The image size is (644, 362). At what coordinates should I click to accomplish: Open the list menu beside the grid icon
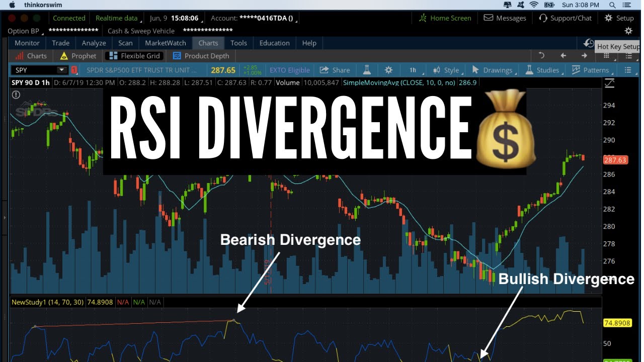pos(628,56)
